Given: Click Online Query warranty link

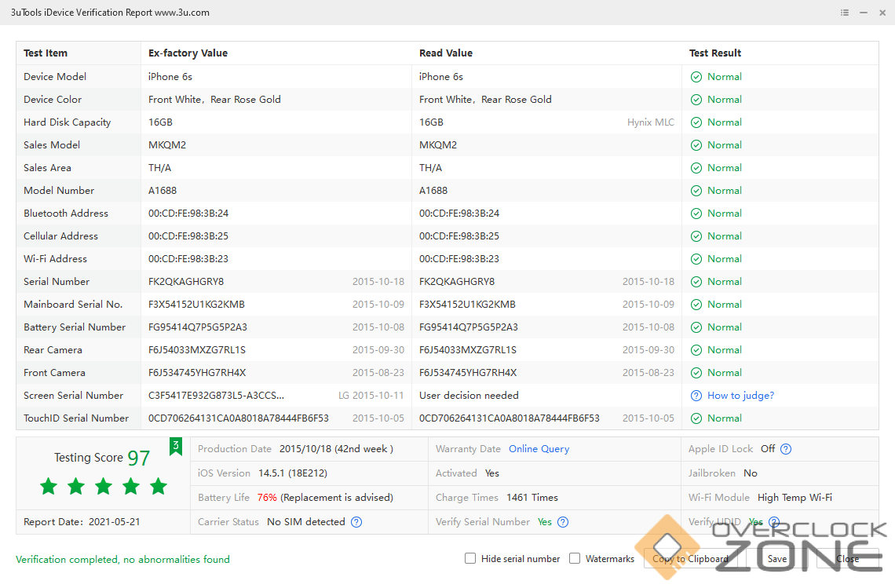Looking at the screenshot, I should point(539,449).
